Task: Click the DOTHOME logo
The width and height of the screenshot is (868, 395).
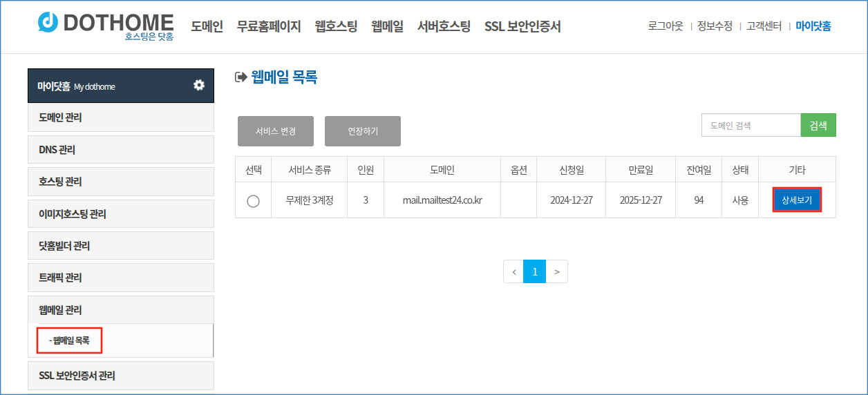Action: [106, 26]
